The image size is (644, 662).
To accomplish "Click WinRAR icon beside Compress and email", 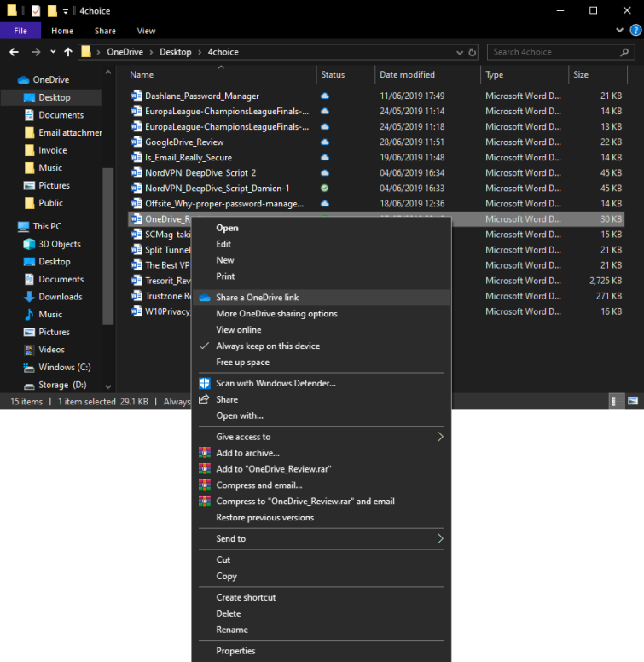I will (x=205, y=485).
